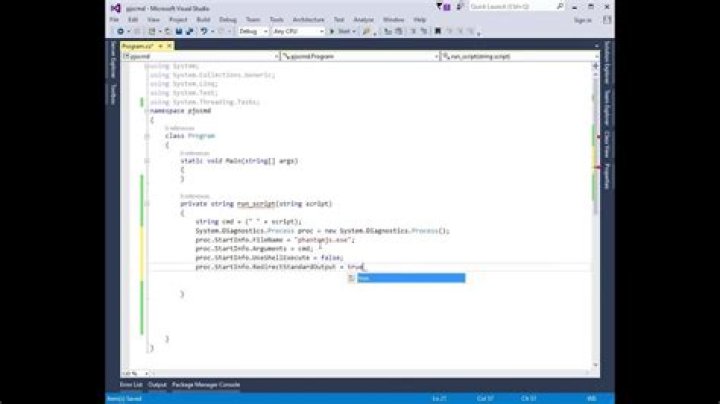The width and height of the screenshot is (720, 404).
Task: Clear all bookmarks toolbar icon
Action: click(470, 31)
